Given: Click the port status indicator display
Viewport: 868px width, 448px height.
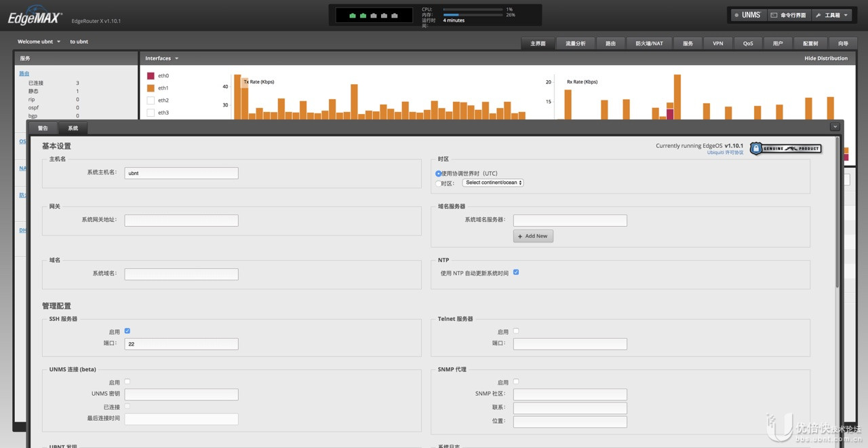Looking at the screenshot, I should [374, 15].
